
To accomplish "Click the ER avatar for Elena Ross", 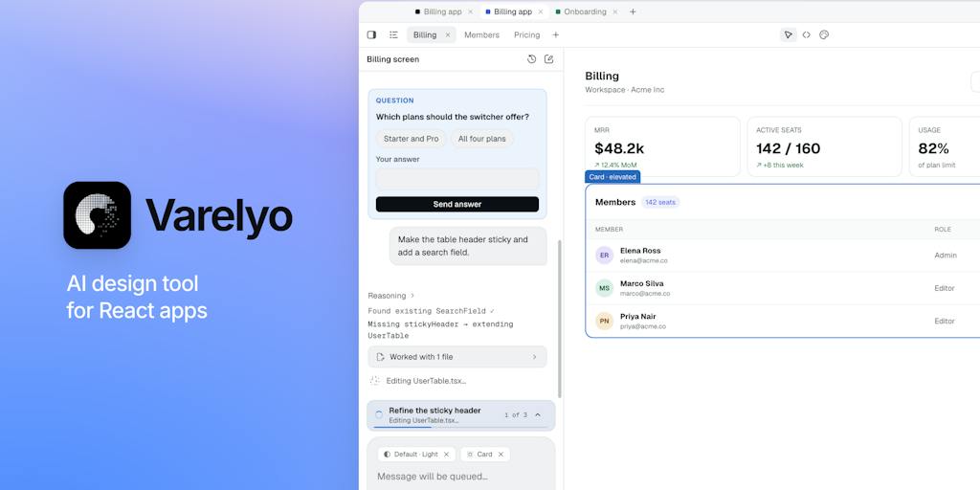I will pyautogui.click(x=605, y=255).
